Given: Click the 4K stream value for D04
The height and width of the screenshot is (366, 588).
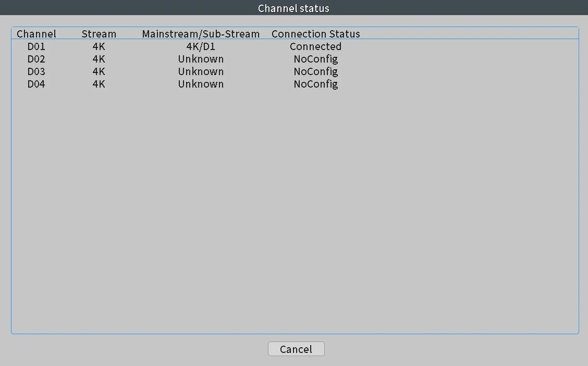Looking at the screenshot, I should (x=99, y=83).
